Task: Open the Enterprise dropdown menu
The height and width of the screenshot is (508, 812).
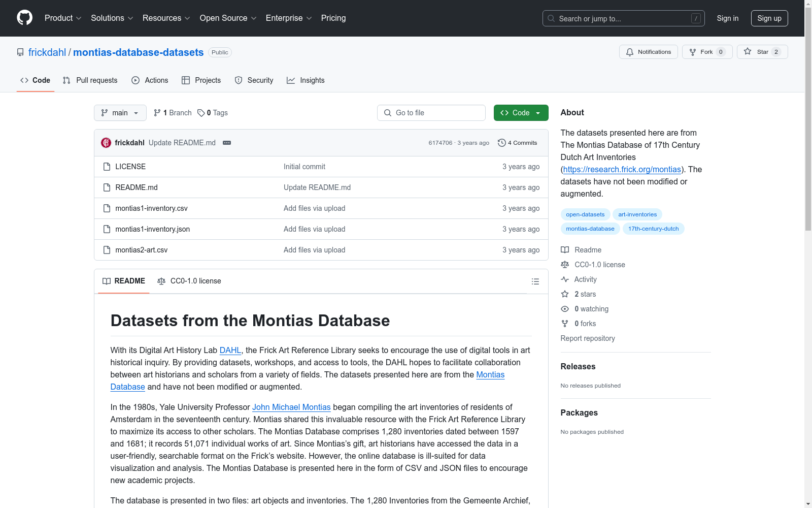Action: click(x=289, y=18)
